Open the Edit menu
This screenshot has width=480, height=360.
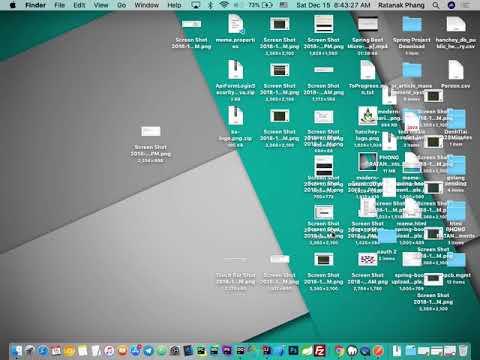(x=79, y=5)
